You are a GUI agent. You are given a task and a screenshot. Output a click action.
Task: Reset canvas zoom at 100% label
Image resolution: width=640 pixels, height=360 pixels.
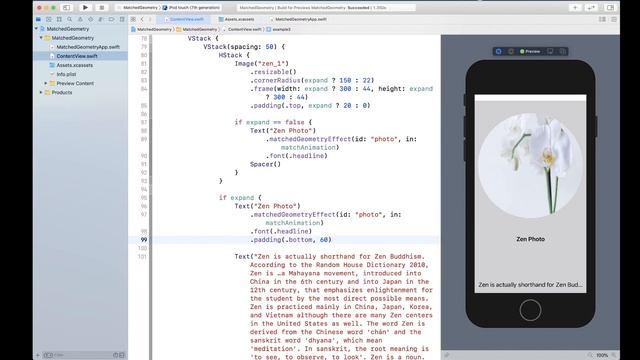[x=602, y=355]
